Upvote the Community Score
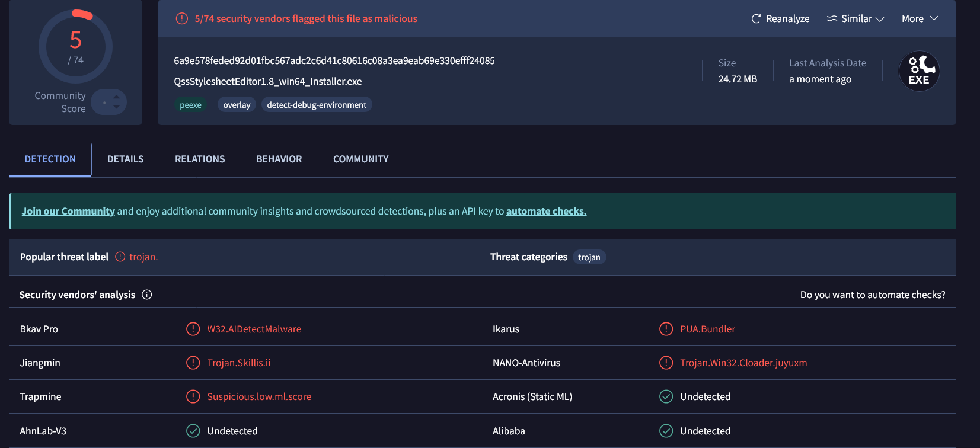 (x=116, y=97)
